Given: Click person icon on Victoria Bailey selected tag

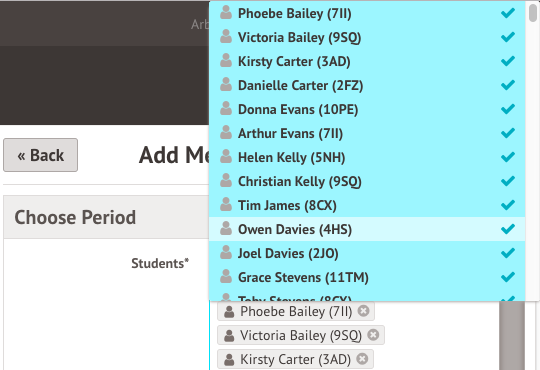Looking at the screenshot, I should coord(229,335).
